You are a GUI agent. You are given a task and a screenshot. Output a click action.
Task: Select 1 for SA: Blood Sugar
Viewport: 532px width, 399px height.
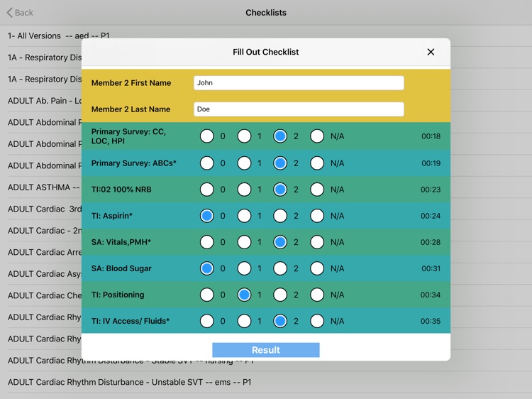tap(244, 268)
